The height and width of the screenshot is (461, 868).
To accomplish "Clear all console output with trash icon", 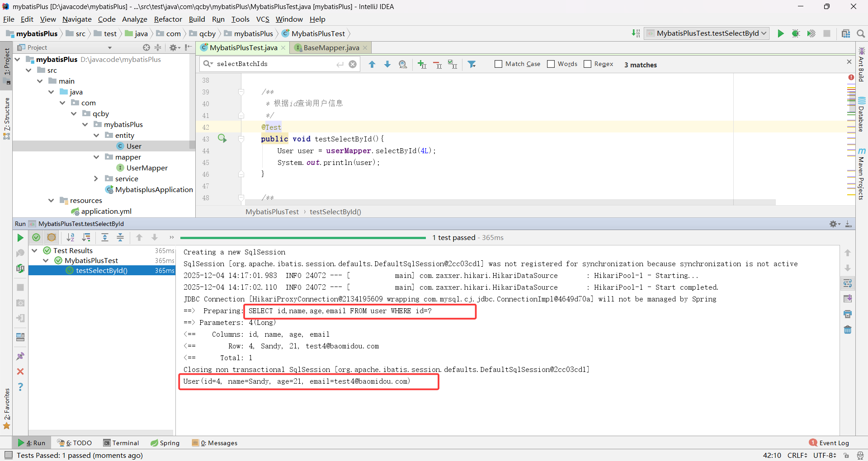I will point(848,329).
